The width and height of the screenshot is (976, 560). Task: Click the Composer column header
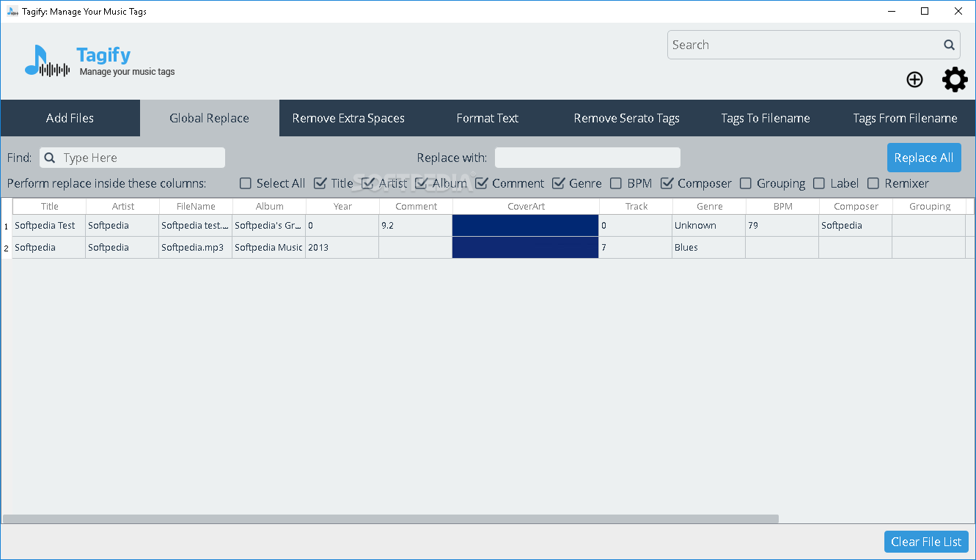(x=856, y=207)
